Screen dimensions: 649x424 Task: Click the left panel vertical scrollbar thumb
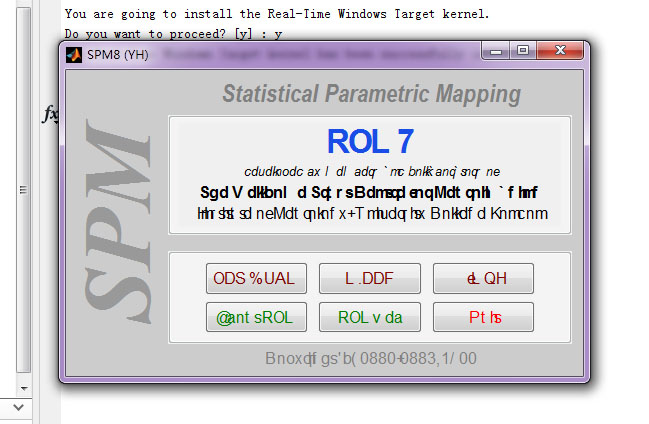coord(24,190)
